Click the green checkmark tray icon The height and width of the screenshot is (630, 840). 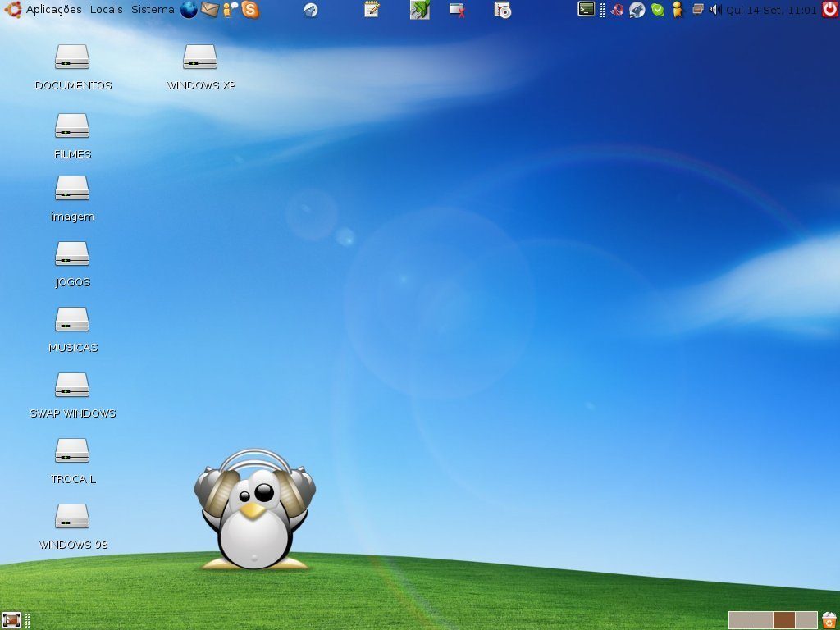pyautogui.click(x=658, y=10)
